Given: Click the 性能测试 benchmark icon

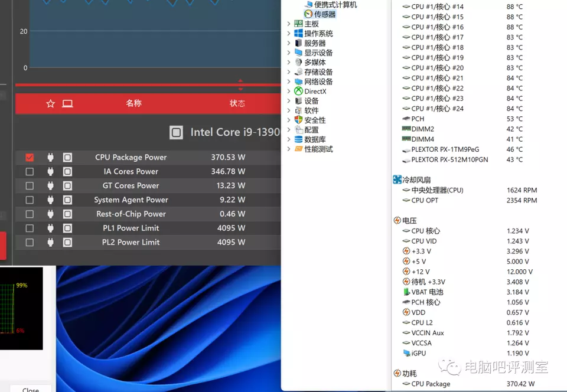Looking at the screenshot, I should tap(298, 149).
